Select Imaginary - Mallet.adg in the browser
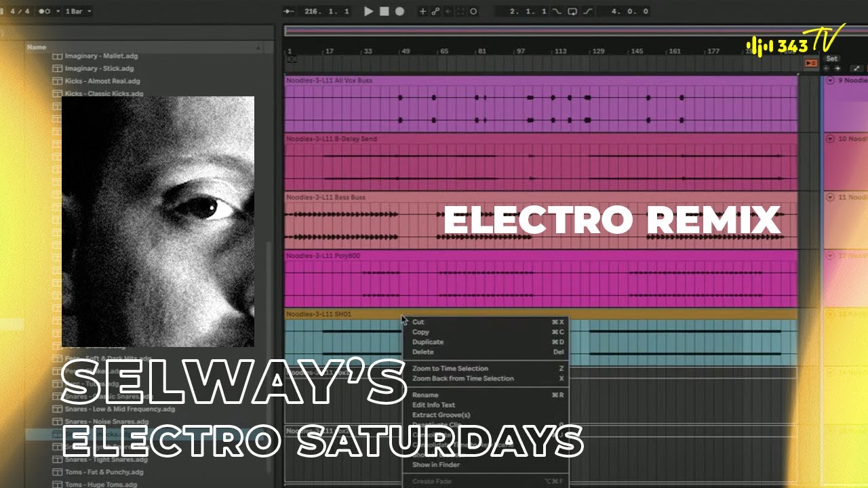 102,56
